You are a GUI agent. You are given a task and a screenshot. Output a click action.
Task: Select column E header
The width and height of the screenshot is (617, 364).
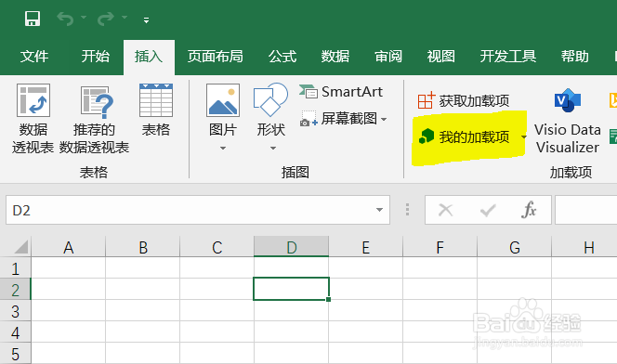(365, 247)
